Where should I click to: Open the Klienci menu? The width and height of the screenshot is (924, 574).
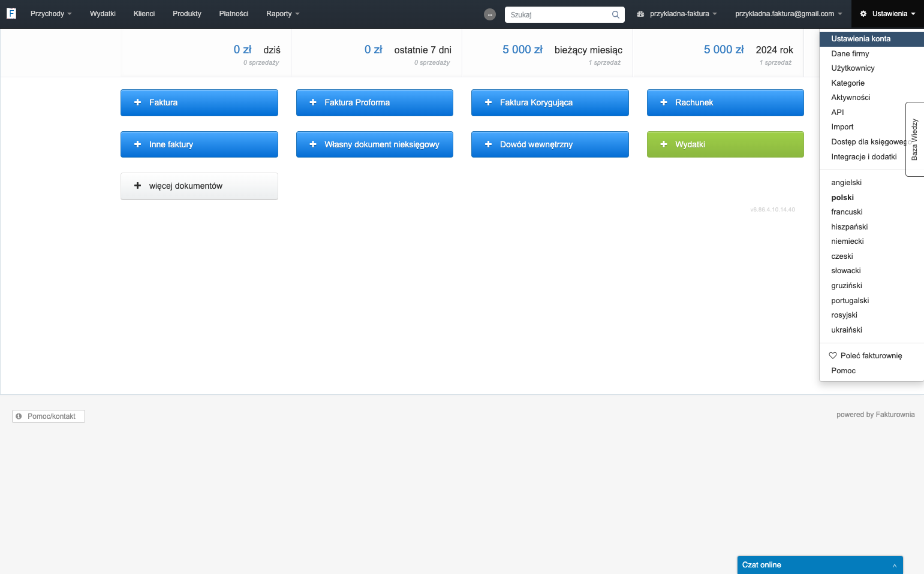(144, 14)
